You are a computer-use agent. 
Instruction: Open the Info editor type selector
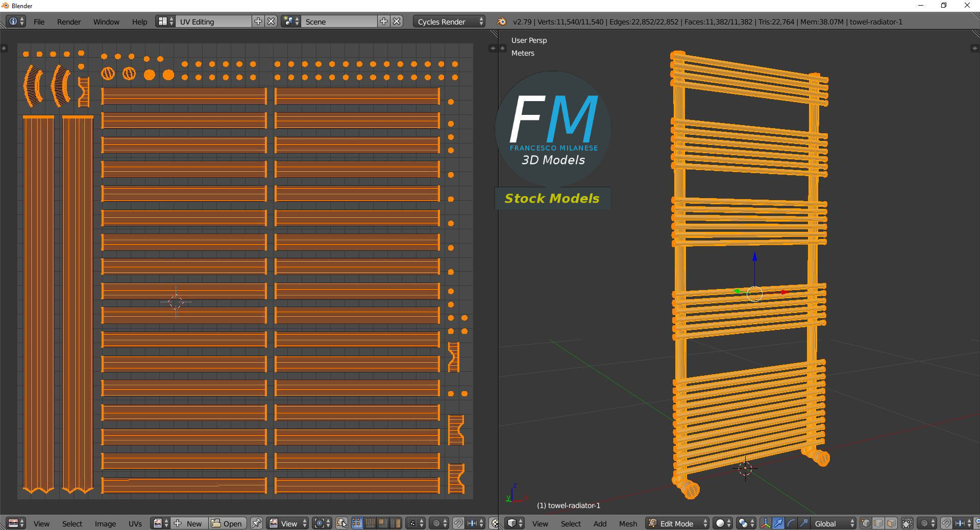(x=16, y=21)
